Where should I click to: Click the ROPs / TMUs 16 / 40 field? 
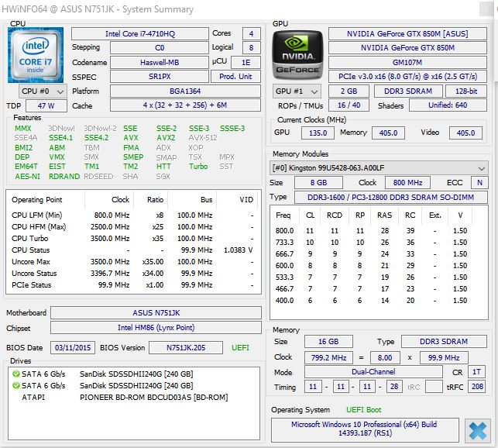349,105
